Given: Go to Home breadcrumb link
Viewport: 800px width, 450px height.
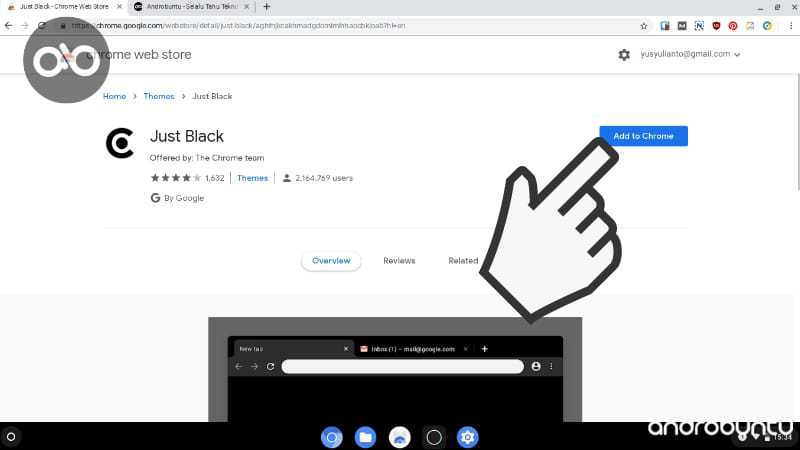Looking at the screenshot, I should pos(114,96).
